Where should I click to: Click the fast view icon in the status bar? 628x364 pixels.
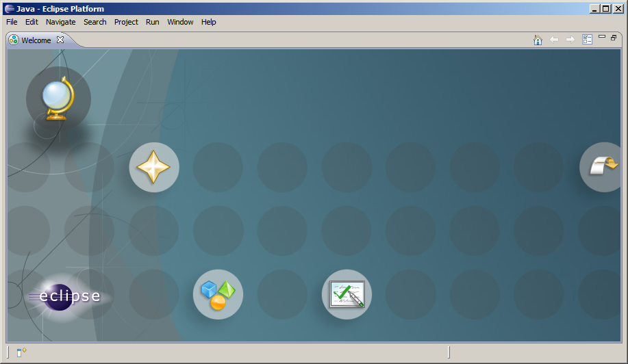(x=21, y=352)
